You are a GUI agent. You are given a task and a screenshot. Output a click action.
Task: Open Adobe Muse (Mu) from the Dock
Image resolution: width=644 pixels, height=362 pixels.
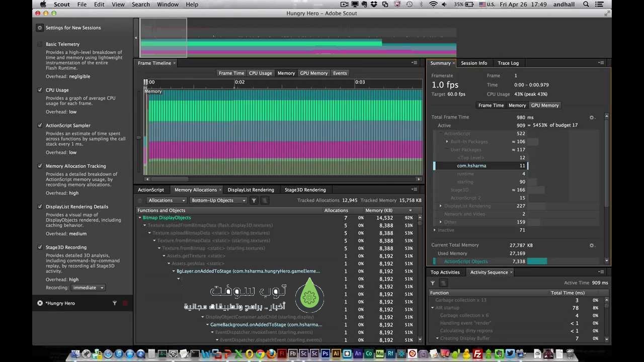[380, 354]
